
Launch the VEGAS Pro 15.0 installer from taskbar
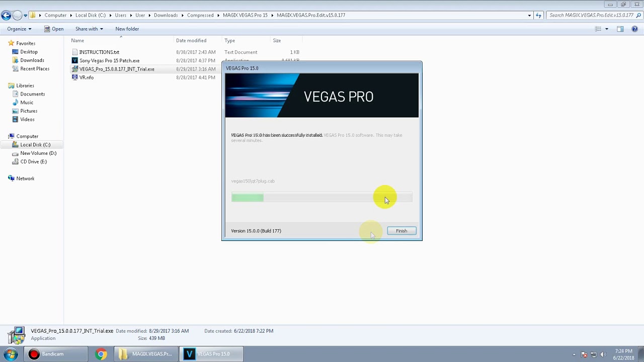tap(211, 353)
